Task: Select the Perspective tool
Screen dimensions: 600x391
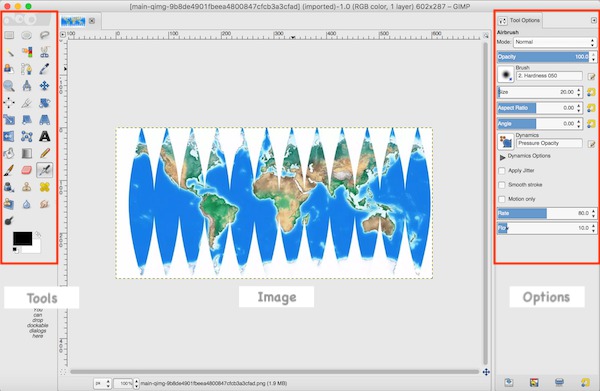Action: point(44,119)
